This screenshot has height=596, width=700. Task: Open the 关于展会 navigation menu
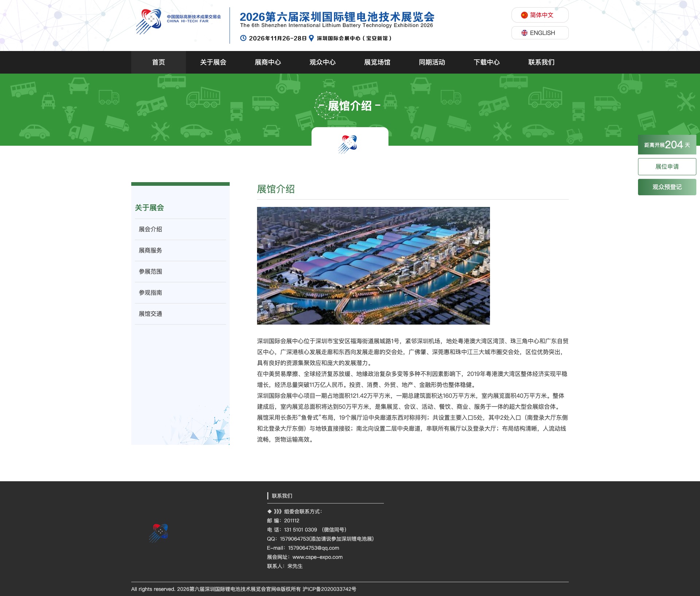tap(213, 62)
